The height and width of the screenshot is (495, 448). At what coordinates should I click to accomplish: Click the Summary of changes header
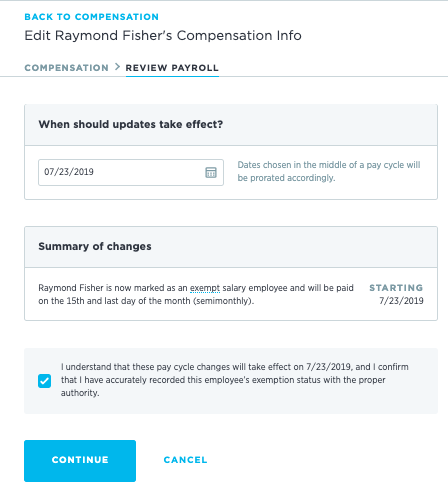95,246
